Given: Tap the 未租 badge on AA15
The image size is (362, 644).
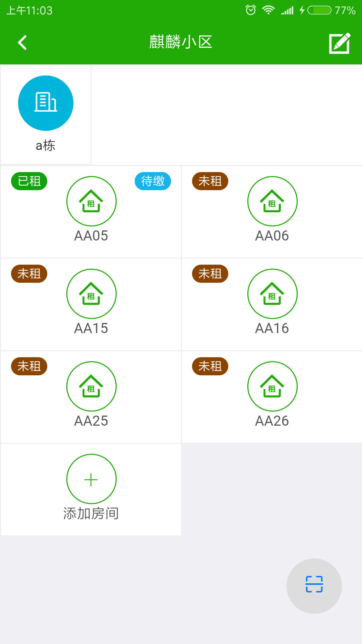Looking at the screenshot, I should [29, 274].
